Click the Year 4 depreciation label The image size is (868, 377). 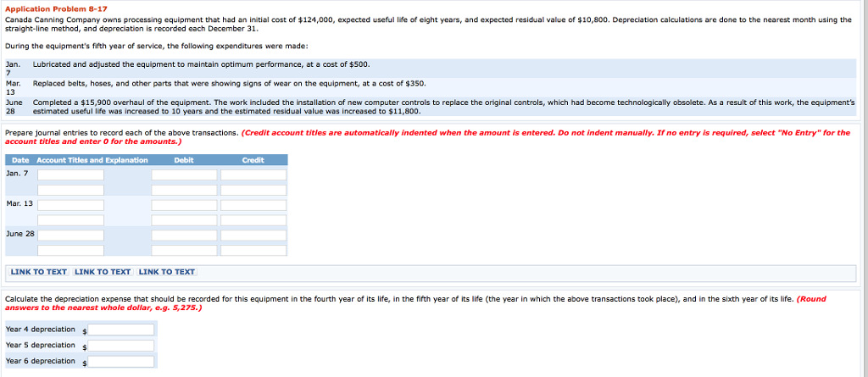pos(41,330)
